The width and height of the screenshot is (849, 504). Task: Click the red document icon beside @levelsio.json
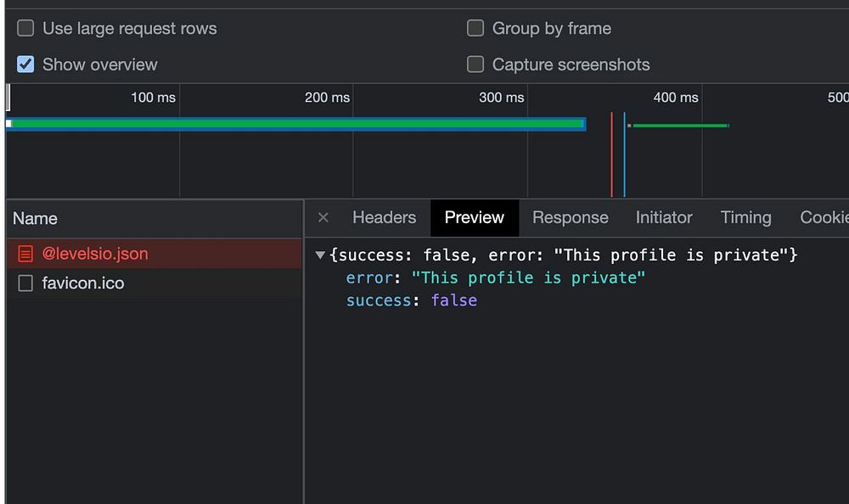point(25,254)
